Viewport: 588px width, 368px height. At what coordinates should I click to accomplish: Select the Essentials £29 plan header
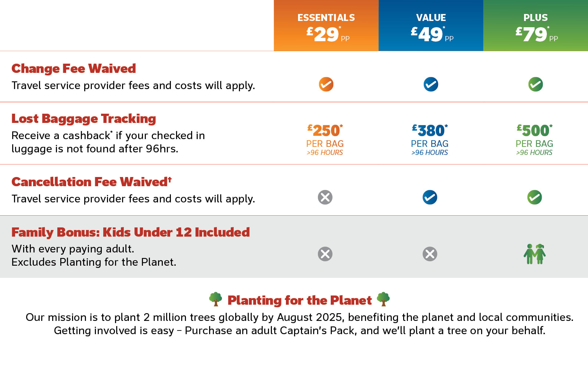point(326,26)
